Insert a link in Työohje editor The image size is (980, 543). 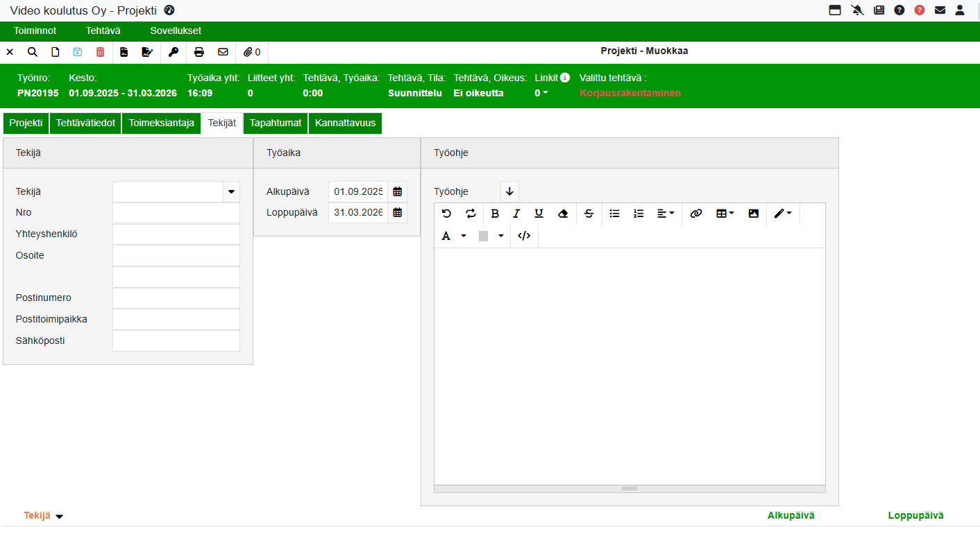695,214
